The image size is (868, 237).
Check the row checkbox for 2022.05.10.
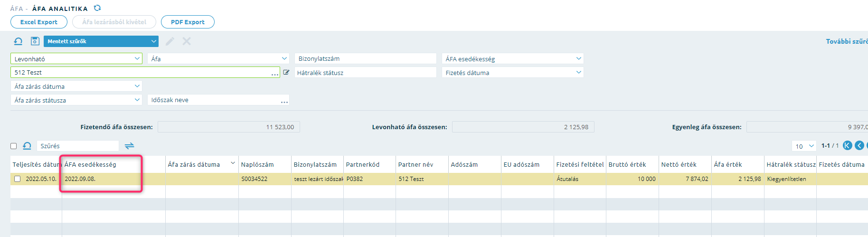(x=17, y=179)
